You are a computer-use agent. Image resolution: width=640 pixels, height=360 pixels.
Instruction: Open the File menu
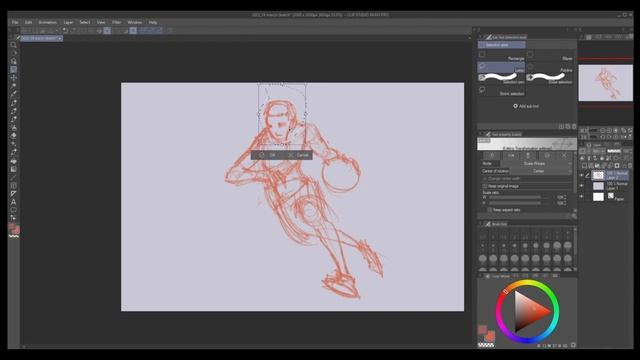click(15, 22)
